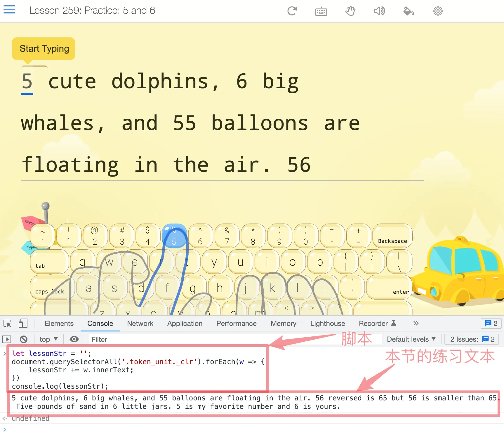The image size is (504, 446).
Task: Click the console prompt input line
Action: 252,430
